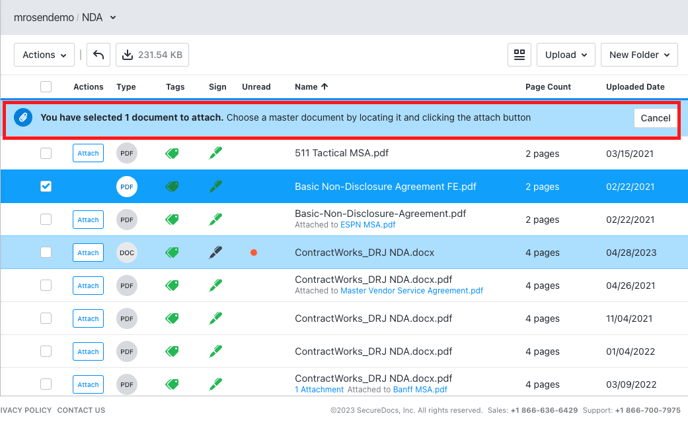Click DOC type icon for ContractWorks_DRJ NDA.docx
The height and width of the screenshot is (422, 688).
(127, 253)
